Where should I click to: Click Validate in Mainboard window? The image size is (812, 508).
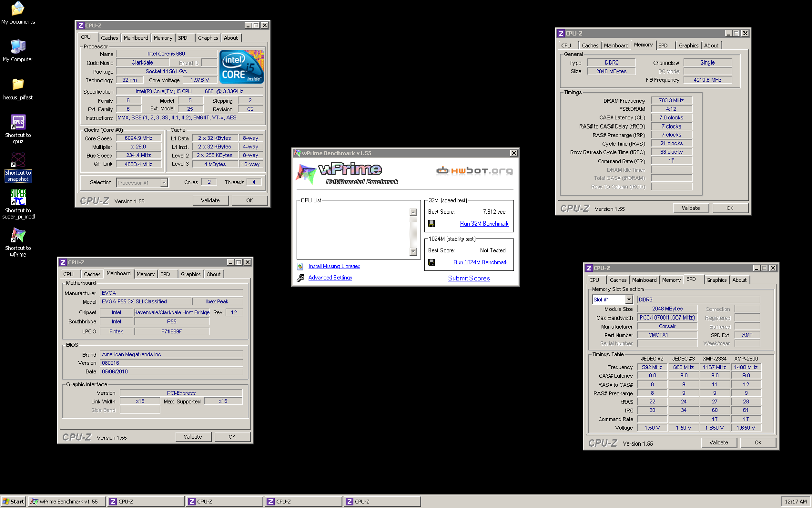coord(193,437)
